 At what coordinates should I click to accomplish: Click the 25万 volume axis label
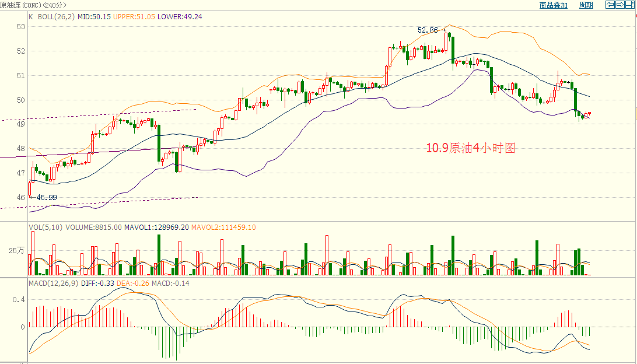17,251
